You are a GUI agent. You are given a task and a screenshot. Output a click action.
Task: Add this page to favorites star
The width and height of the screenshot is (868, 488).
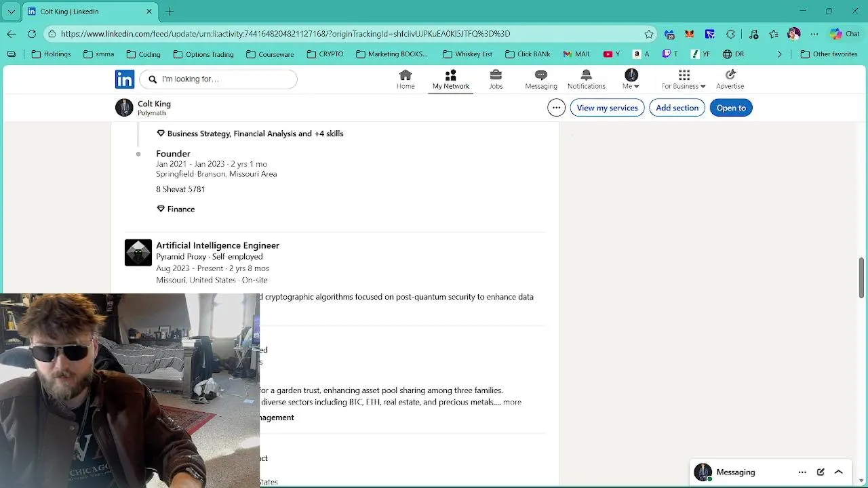point(649,34)
